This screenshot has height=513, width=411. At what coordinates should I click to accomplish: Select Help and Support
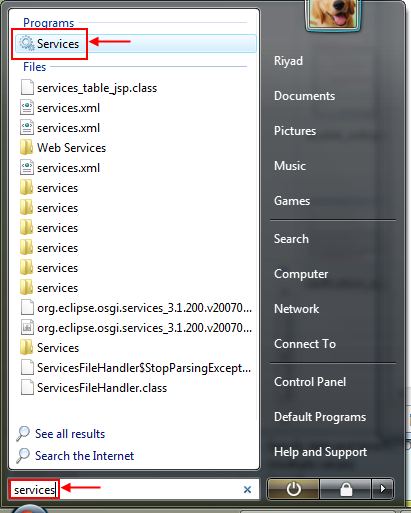(320, 452)
